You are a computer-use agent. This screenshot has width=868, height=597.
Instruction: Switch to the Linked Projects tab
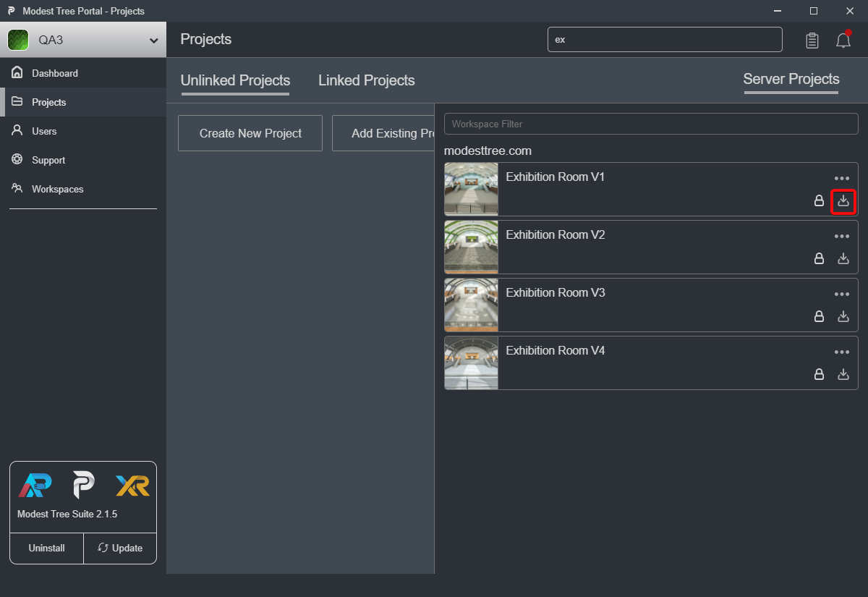[367, 81]
